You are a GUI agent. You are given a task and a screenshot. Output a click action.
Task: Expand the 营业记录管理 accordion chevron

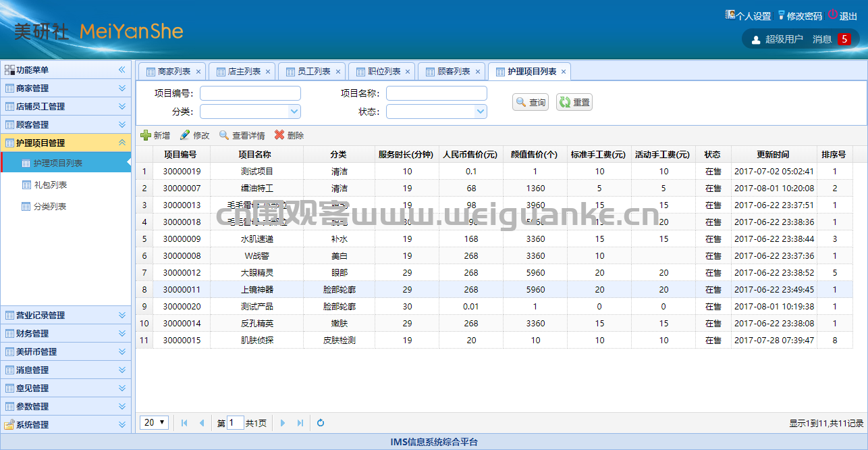[x=122, y=315]
